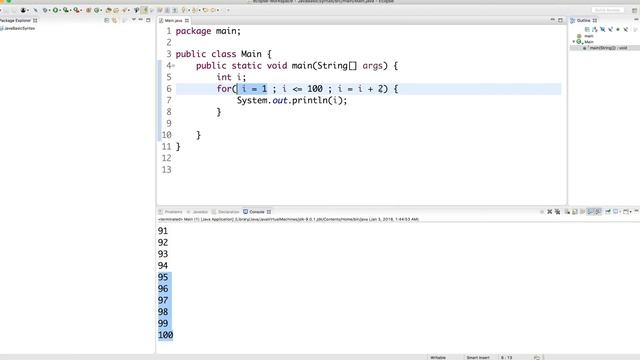
Task: Click Pin Console icon
Action: 608,211
